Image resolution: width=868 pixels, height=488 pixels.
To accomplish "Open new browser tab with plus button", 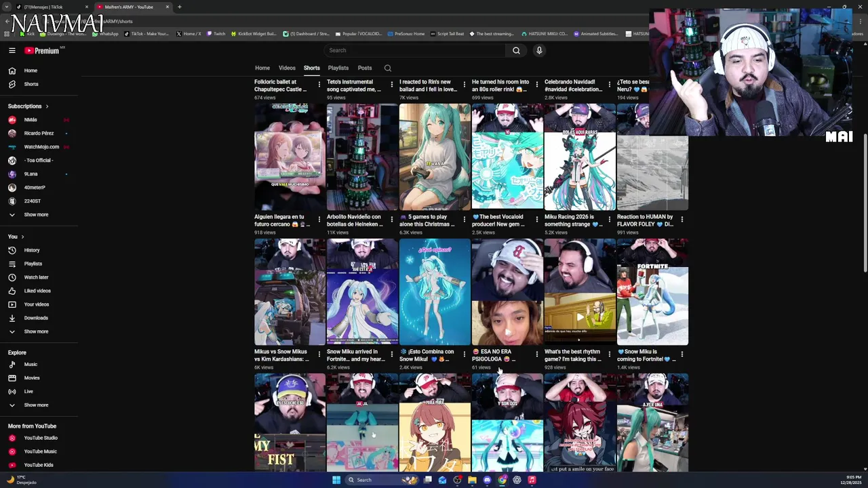I will [180, 7].
